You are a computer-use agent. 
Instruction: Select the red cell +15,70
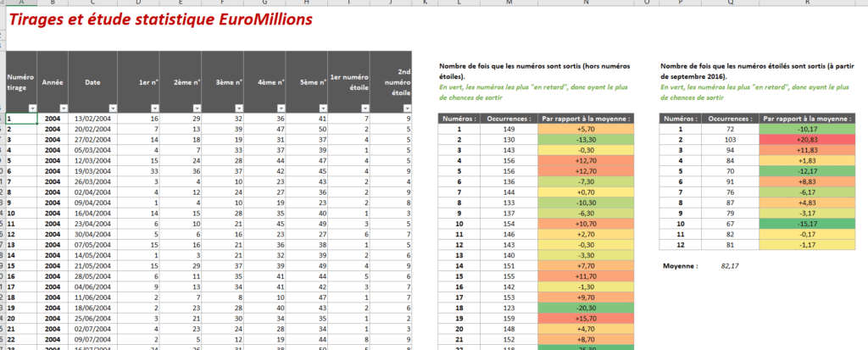pos(586,319)
